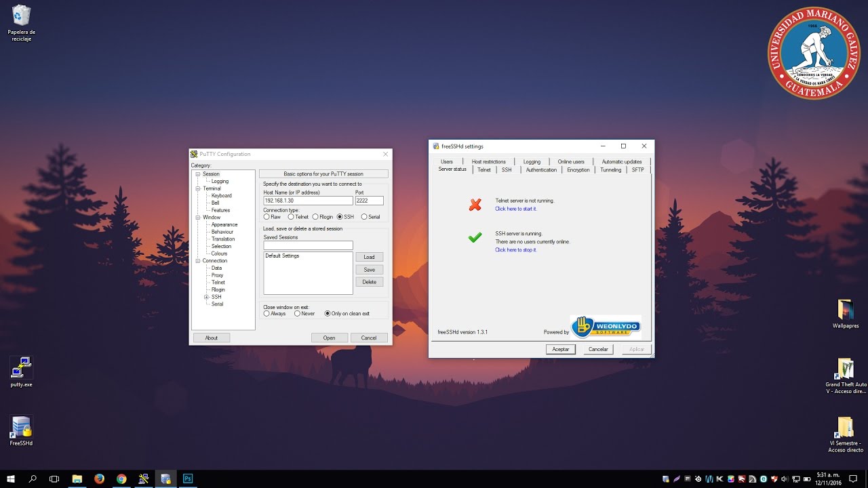Image resolution: width=868 pixels, height=488 pixels.
Task: Click the purple feather tray icon
Action: pyautogui.click(x=677, y=479)
